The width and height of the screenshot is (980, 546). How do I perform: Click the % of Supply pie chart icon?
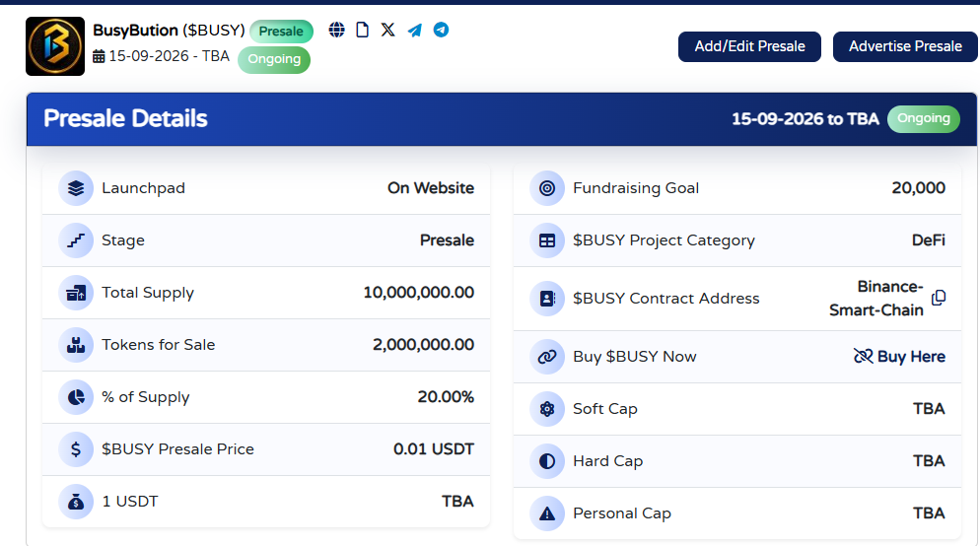pyautogui.click(x=76, y=397)
